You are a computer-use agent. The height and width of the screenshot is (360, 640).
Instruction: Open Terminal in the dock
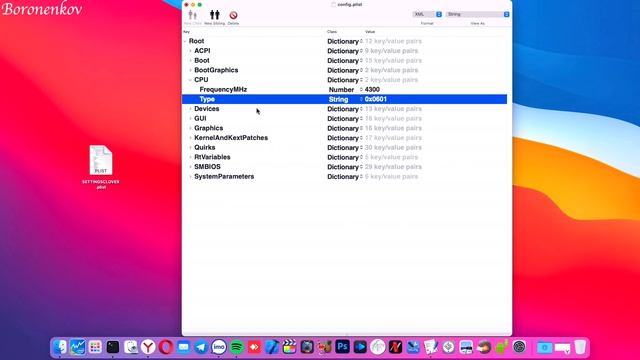coord(113,347)
